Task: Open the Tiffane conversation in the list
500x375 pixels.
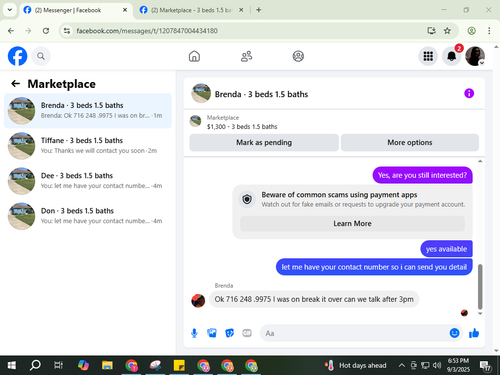Action: pyautogui.click(x=88, y=146)
